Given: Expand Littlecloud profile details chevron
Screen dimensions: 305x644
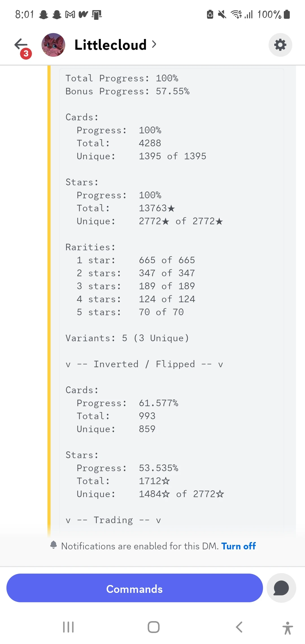Looking at the screenshot, I should (x=154, y=44).
